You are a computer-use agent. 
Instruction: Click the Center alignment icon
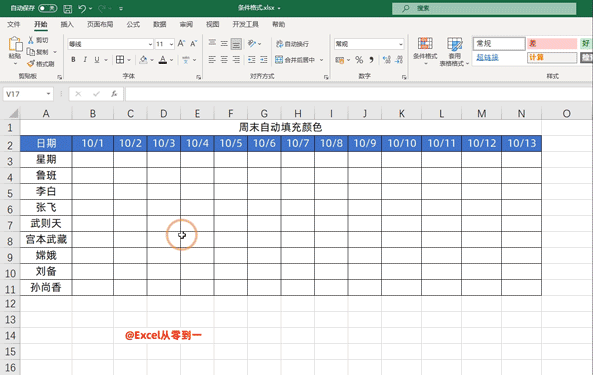click(x=224, y=59)
